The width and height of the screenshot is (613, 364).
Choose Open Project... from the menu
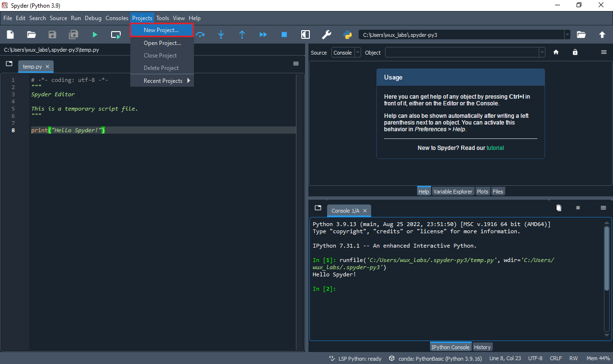[162, 43]
